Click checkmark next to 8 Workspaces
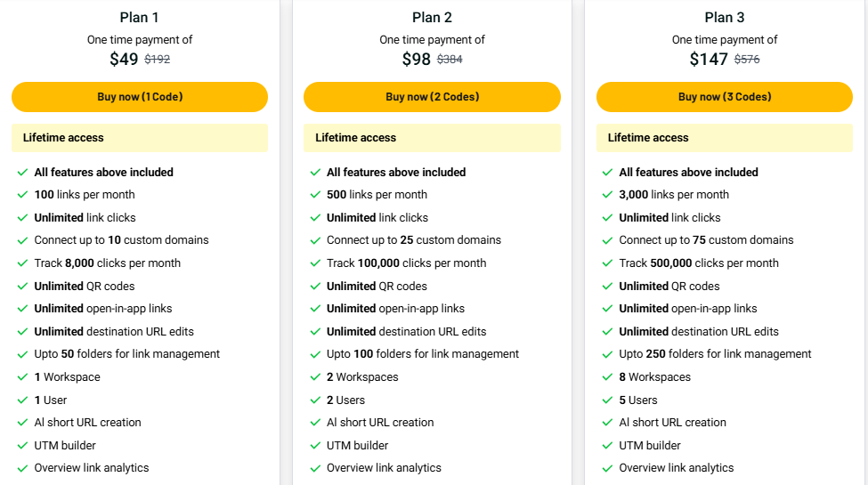Screen dimensions: 868x485 pos(607,377)
